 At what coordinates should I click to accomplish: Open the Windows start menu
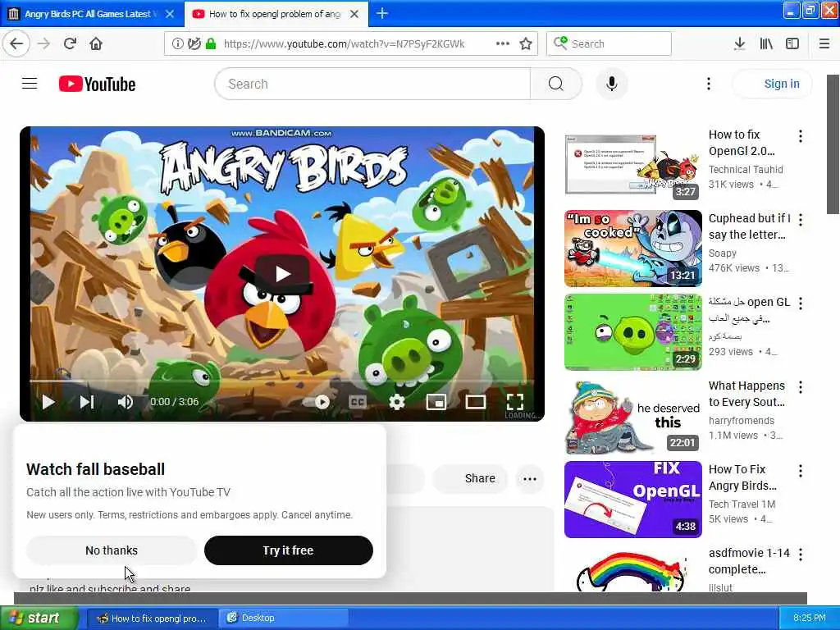click(x=39, y=618)
